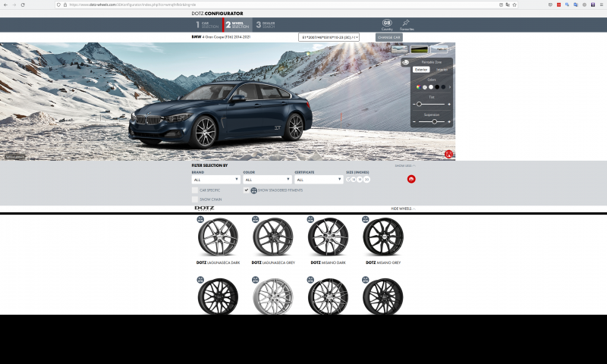
Task: Enable the Snow Chain checkbox
Action: [x=195, y=199]
